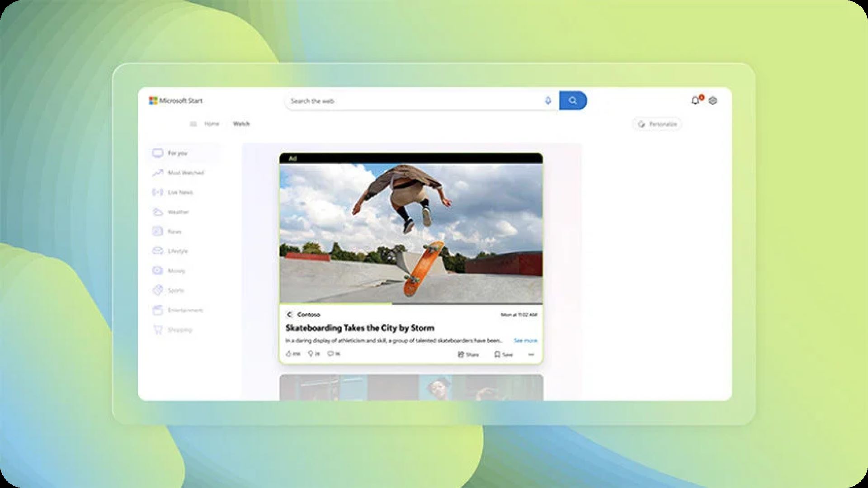The width and height of the screenshot is (868, 488).
Task: Open the settings gear icon
Action: tap(713, 100)
